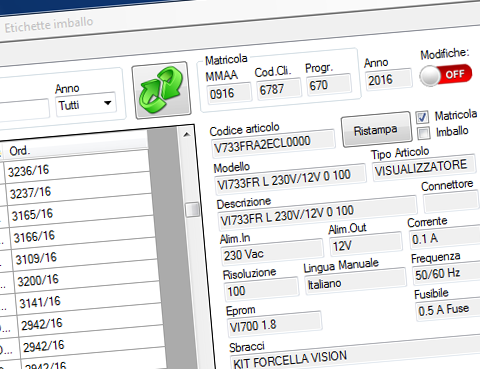Click the Eprom field VI700 1.8
The height and width of the screenshot is (369, 480).
point(274,323)
